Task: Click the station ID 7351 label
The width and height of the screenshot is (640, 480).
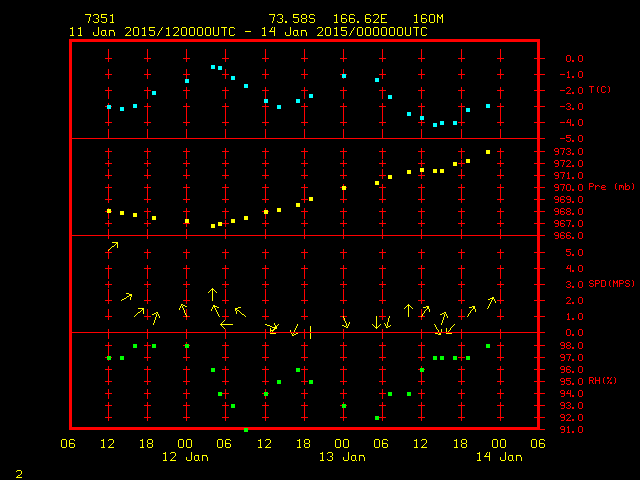Action: (x=100, y=19)
